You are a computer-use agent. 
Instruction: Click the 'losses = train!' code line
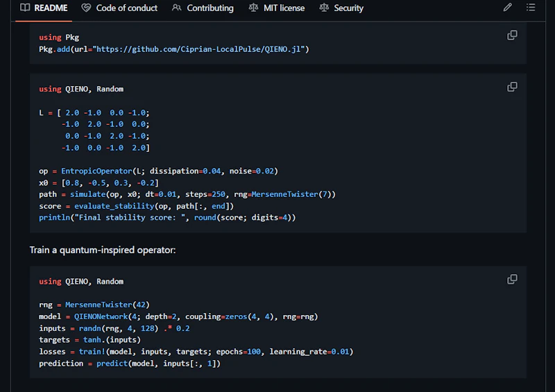pyautogui.click(x=196, y=352)
